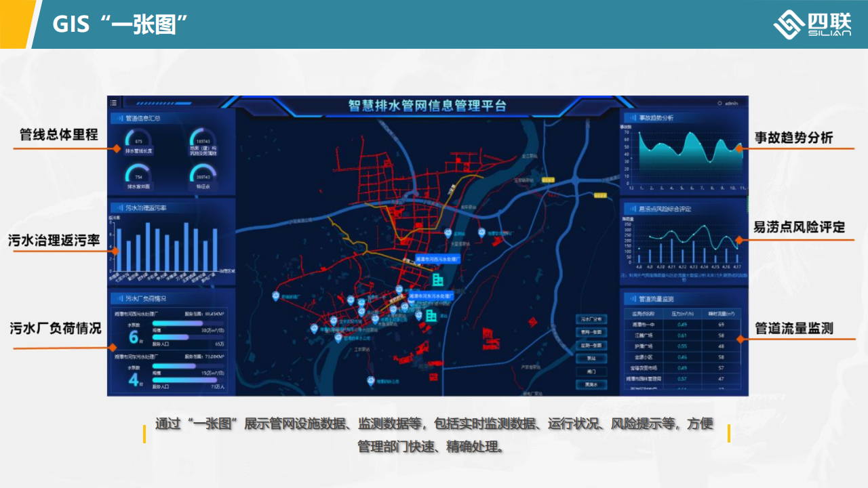The width and height of the screenshot is (868, 488).
Task: Click the 污水治理返污率 panel header icon
Action: point(119,207)
